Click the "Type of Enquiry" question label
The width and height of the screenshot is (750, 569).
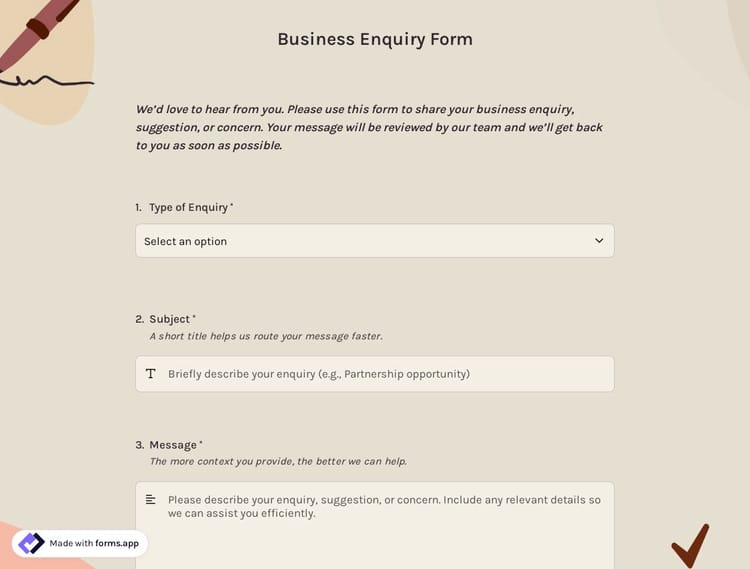[188, 207]
